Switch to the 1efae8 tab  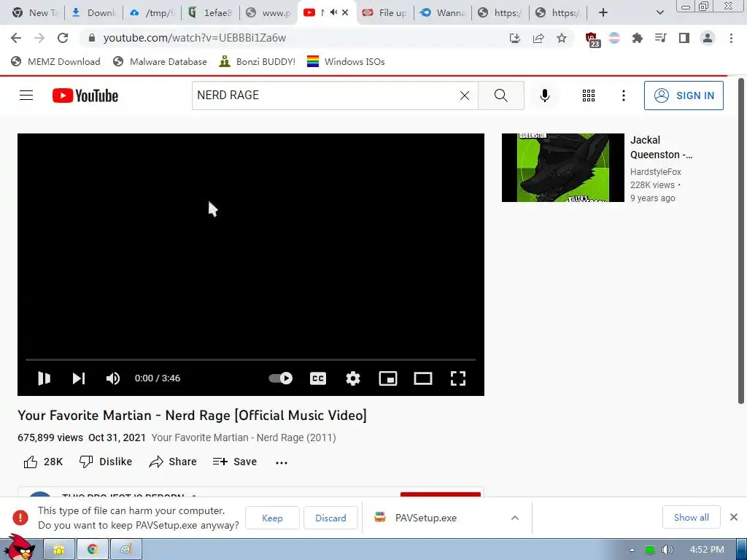(x=210, y=13)
